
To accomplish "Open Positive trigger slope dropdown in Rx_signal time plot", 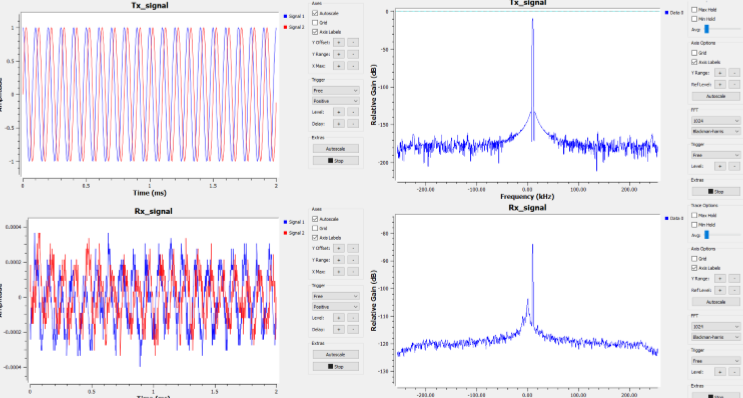I will [335, 307].
